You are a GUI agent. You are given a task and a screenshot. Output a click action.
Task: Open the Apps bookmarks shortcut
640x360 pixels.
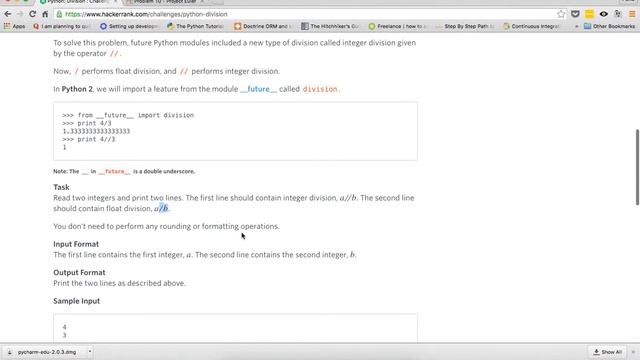[x=14, y=26]
